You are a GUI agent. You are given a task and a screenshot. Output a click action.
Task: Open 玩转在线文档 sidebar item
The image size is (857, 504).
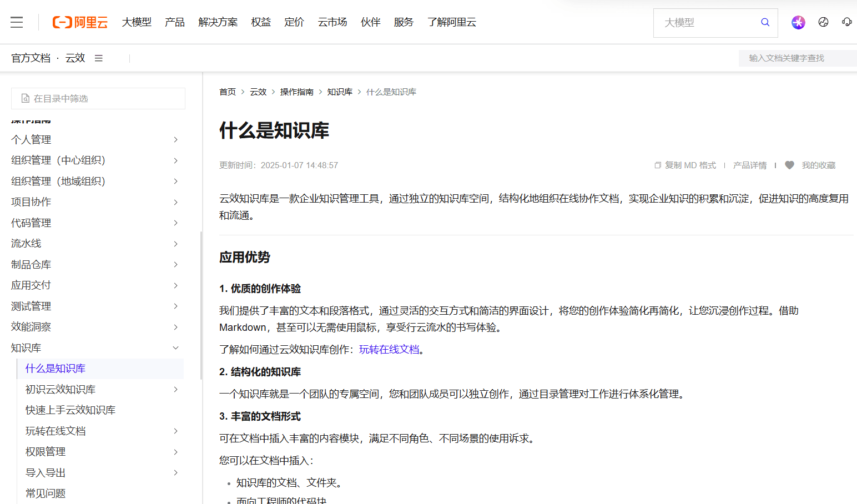point(56,431)
